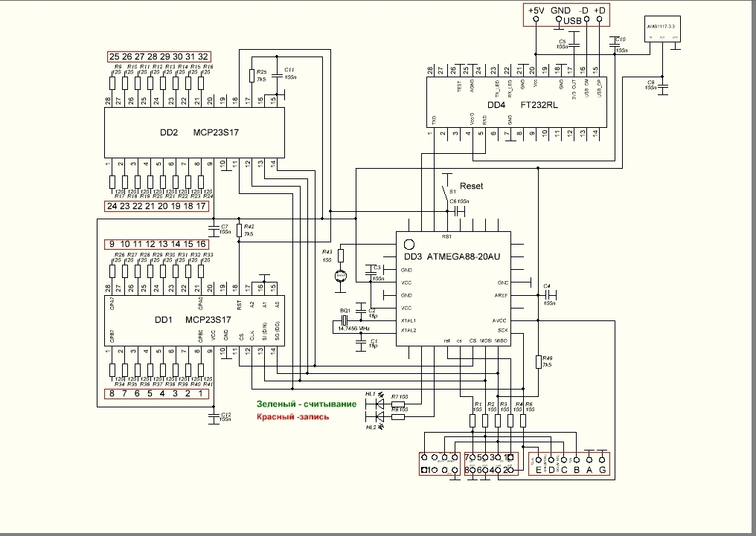Click the green text Зеленый - считывание
The width and height of the screenshot is (756, 536).
pyautogui.click(x=307, y=405)
